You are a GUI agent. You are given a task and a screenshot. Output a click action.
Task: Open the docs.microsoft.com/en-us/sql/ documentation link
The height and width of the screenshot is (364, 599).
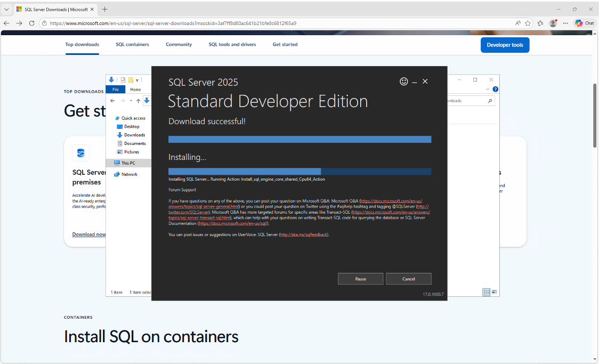tap(233, 223)
